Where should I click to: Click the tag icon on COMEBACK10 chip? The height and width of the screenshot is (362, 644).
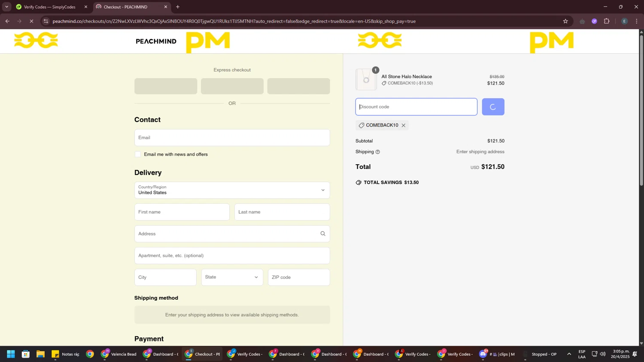(361, 126)
